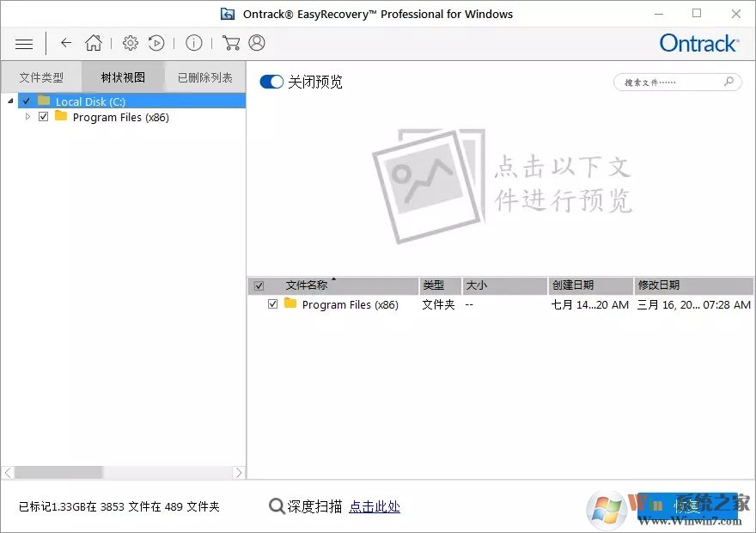Toggle the 关闭预览 preview switch
756x533 pixels.
pos(271,82)
